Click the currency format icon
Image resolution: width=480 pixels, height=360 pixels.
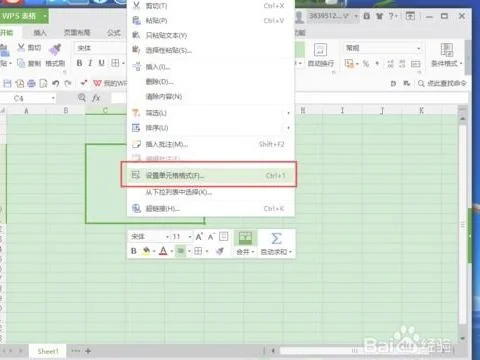(x=349, y=63)
